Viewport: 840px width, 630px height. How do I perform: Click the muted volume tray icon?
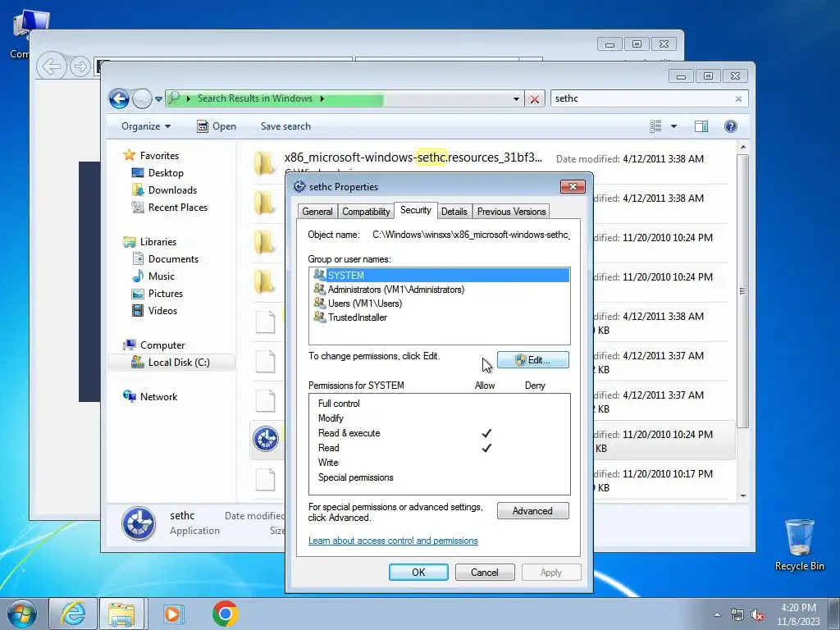click(x=757, y=614)
